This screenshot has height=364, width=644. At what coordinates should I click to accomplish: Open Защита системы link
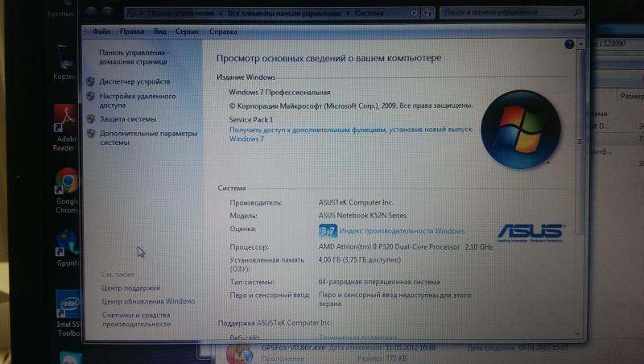click(128, 118)
